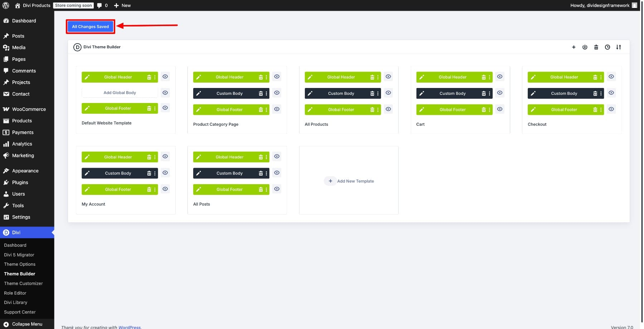This screenshot has width=644, height=329.
Task: Click the home icon next to Divi Products
Action: (18, 5)
